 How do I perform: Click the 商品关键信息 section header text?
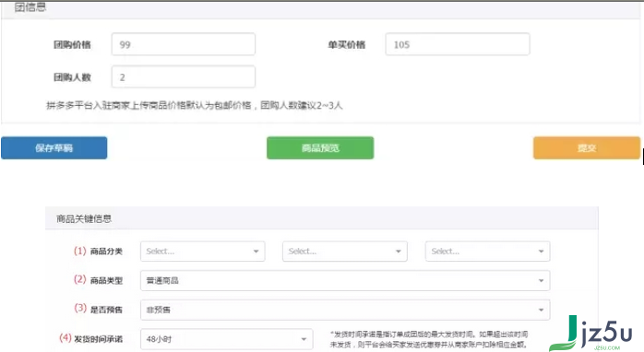click(x=84, y=218)
